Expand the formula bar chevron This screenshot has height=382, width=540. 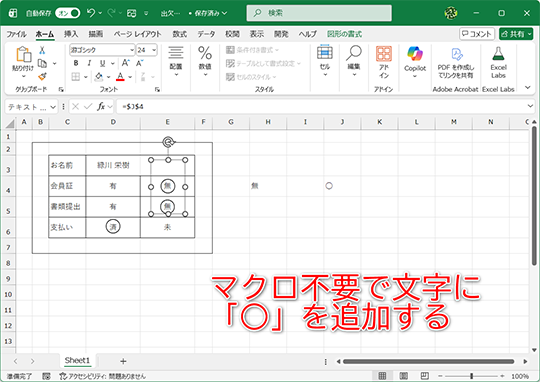click(530, 106)
